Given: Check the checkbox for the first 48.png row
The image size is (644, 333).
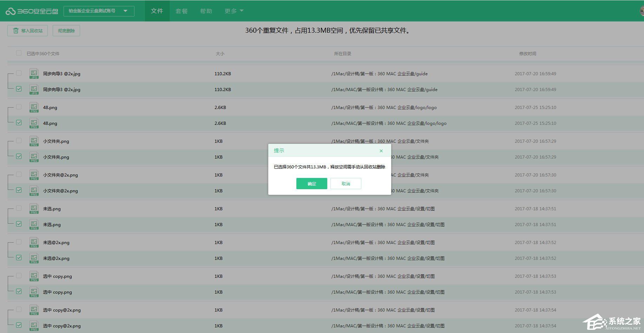Looking at the screenshot, I should (19, 107).
